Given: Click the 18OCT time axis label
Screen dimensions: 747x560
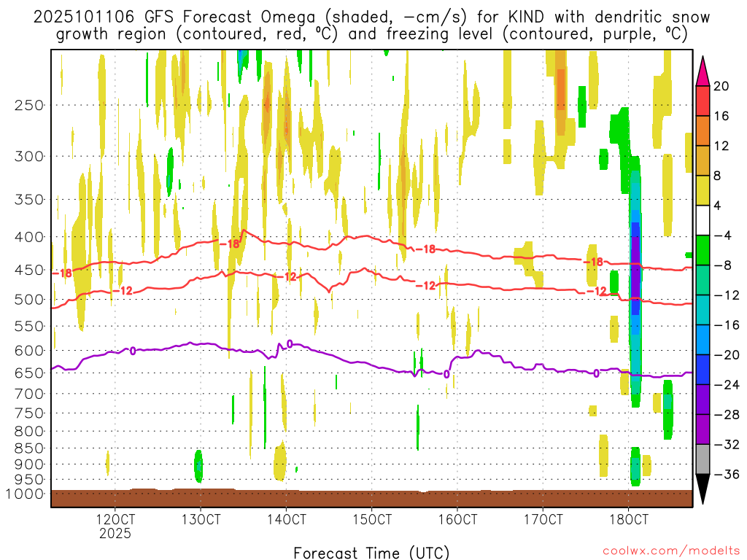Looking at the screenshot, I should point(629,519).
